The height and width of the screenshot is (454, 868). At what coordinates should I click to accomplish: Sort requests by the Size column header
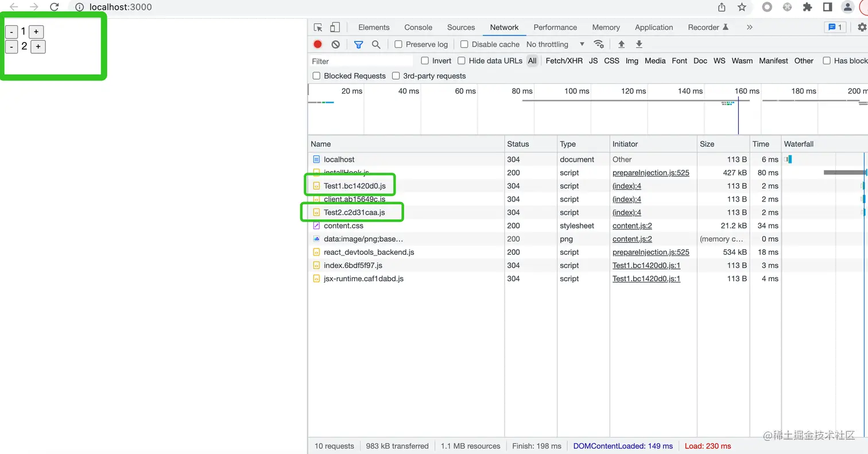click(x=723, y=144)
